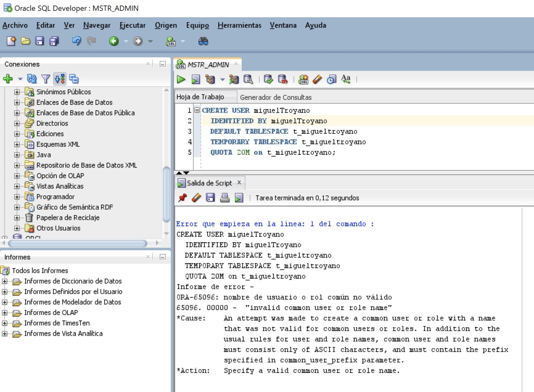Open dropdown next to New Connection plus
Screen dimensions: 534x392
click(x=20, y=79)
